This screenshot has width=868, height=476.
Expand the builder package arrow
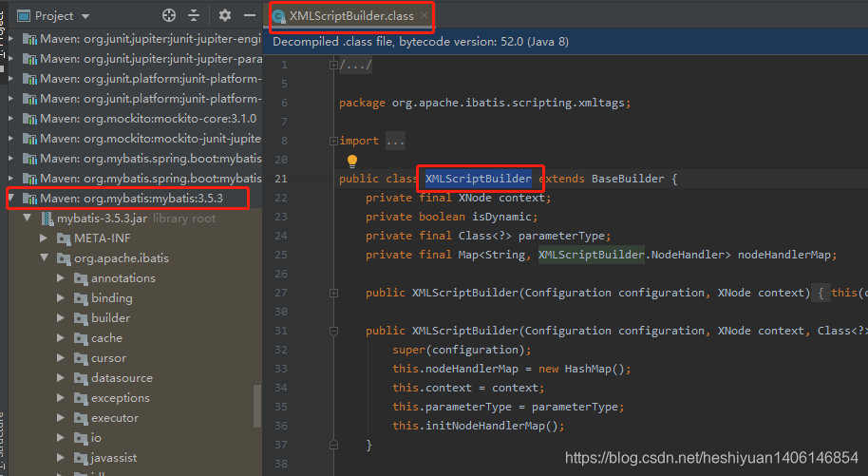(x=61, y=318)
